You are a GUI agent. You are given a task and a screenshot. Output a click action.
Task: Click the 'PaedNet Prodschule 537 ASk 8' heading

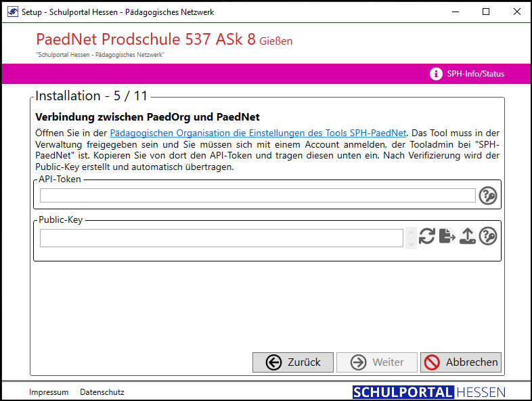(x=146, y=39)
